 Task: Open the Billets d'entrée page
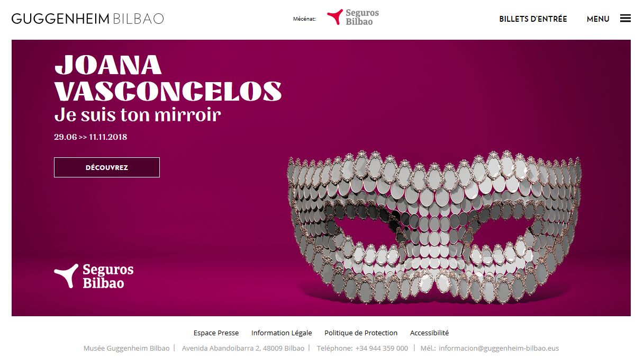[x=533, y=19]
